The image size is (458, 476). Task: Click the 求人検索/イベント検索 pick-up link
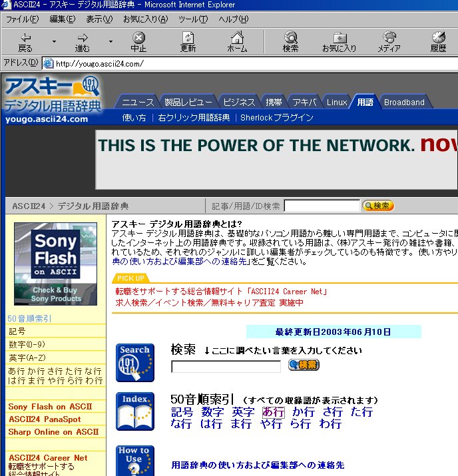pos(209,303)
